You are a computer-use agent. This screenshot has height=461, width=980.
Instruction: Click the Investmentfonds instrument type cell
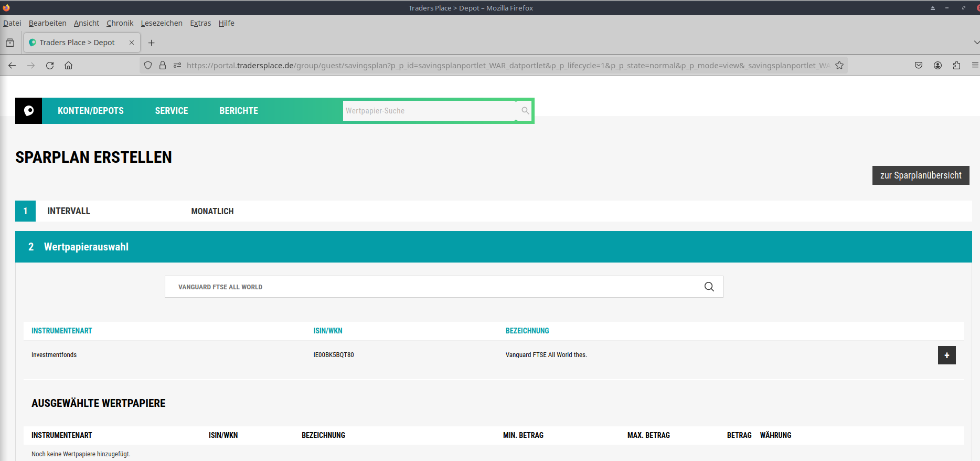54,355
